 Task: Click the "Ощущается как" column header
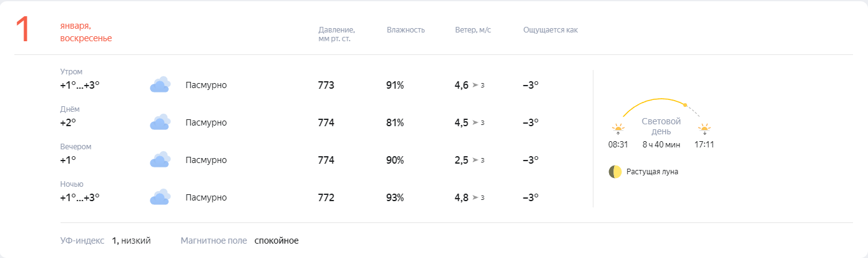pos(550,30)
